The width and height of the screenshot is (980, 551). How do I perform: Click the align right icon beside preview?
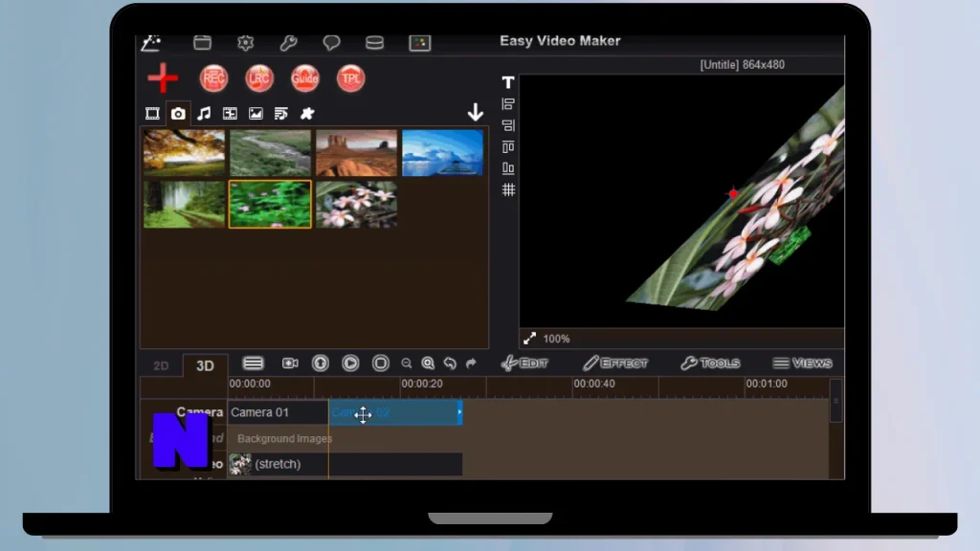[508, 125]
